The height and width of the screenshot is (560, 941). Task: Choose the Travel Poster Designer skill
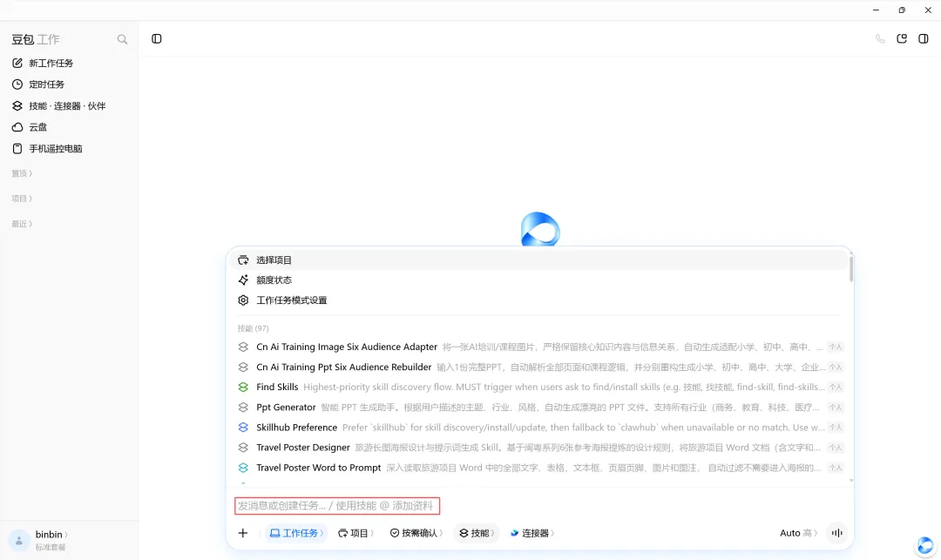tap(539, 448)
